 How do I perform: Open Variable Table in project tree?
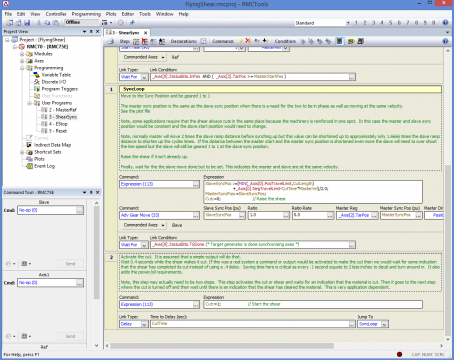pos(56,75)
